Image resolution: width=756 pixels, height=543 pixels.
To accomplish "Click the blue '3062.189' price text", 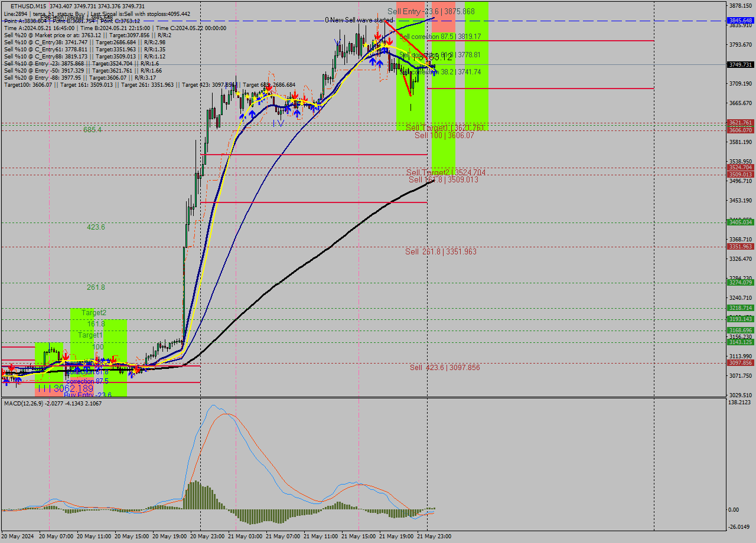I will [x=73, y=389].
